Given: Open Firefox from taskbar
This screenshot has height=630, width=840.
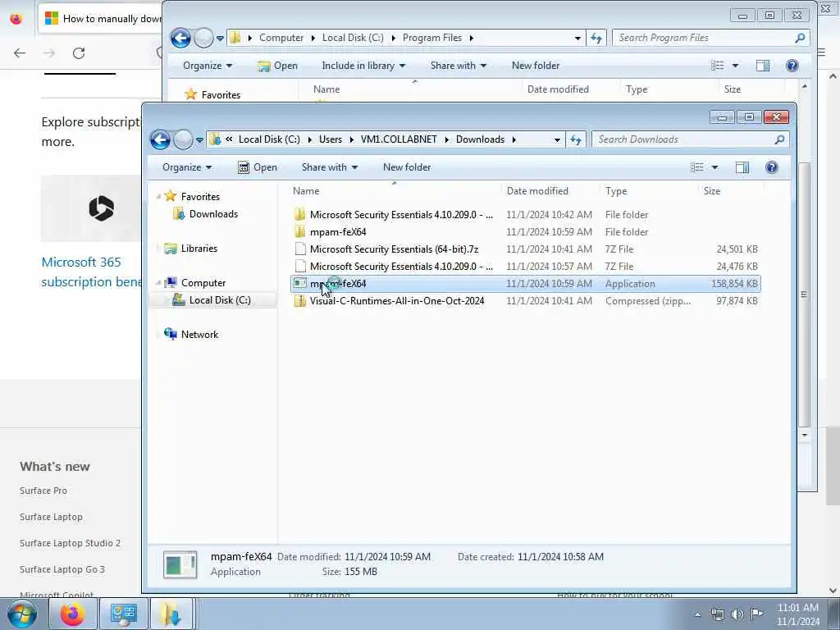Looking at the screenshot, I should point(73,614).
